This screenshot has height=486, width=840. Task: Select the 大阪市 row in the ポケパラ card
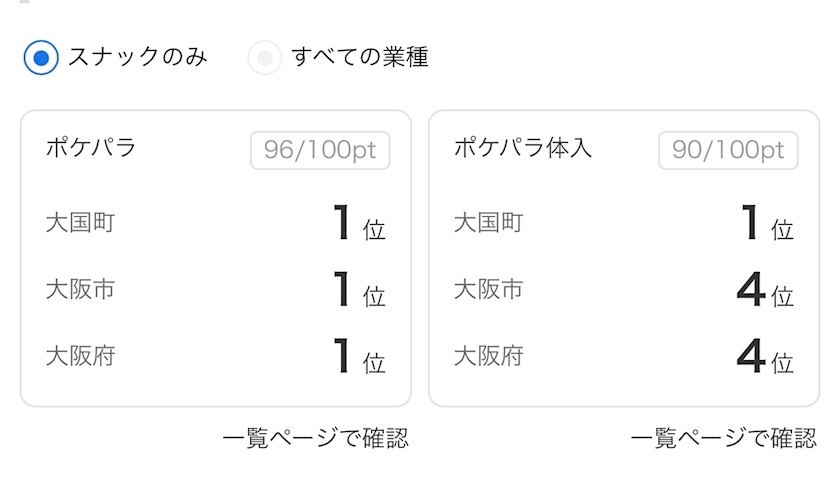pos(216,289)
